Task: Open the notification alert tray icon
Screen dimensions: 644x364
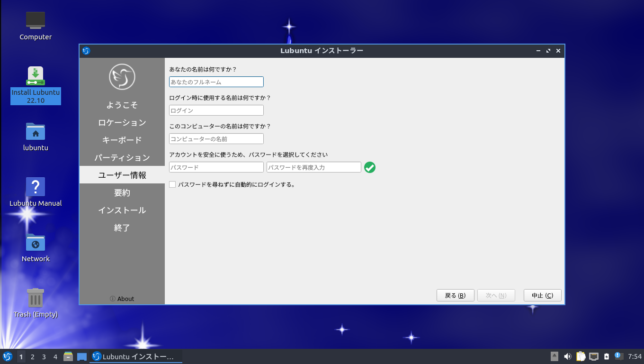Action: tap(618, 356)
